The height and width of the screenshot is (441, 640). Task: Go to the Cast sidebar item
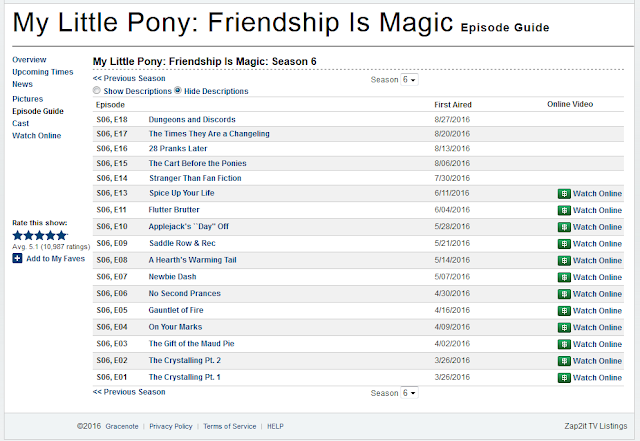20,123
